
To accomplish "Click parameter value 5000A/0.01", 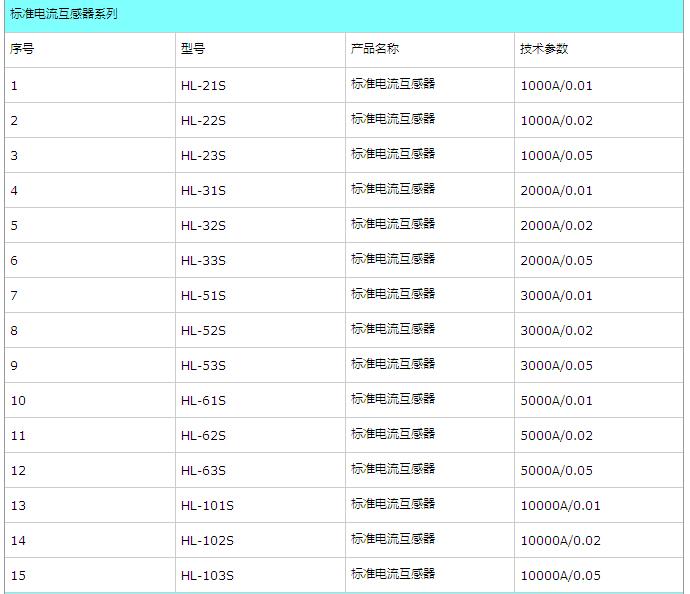I will pos(557,400).
